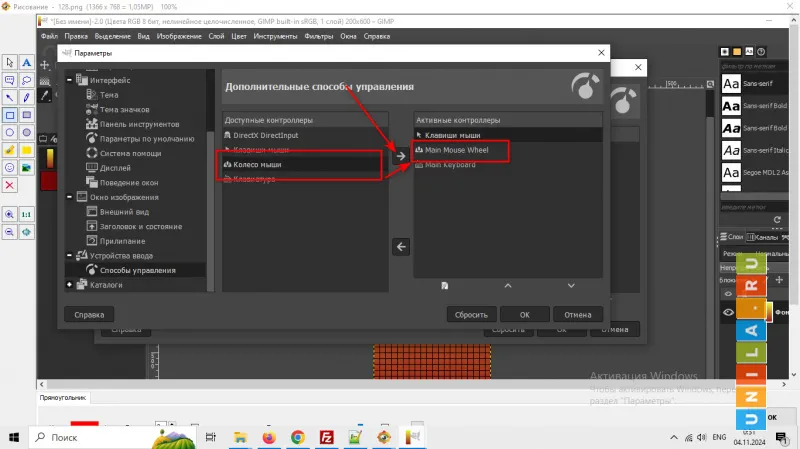Move the controller up with the up chevron
Image resolution: width=800 pixels, height=449 pixels.
tap(507, 286)
